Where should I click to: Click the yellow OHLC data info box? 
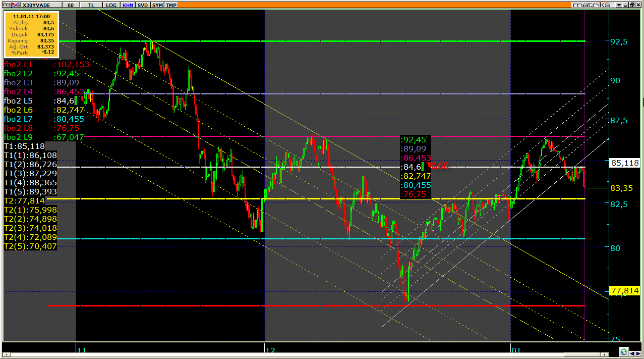coord(31,34)
